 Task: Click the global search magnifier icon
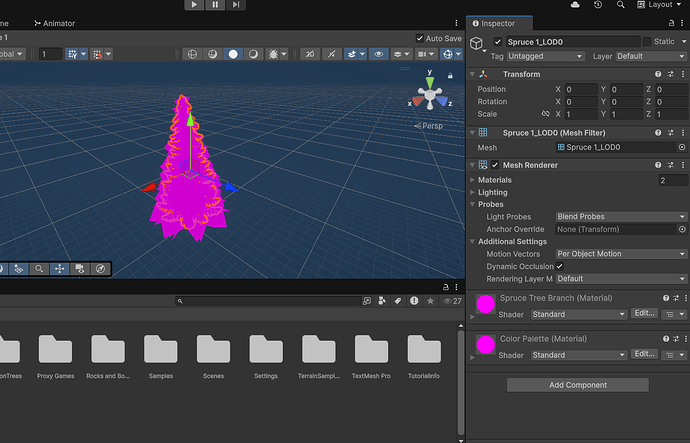pyautogui.click(x=620, y=4)
